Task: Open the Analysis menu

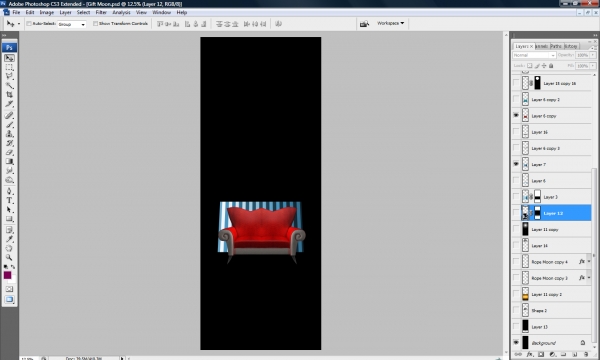Action: pyautogui.click(x=121, y=13)
